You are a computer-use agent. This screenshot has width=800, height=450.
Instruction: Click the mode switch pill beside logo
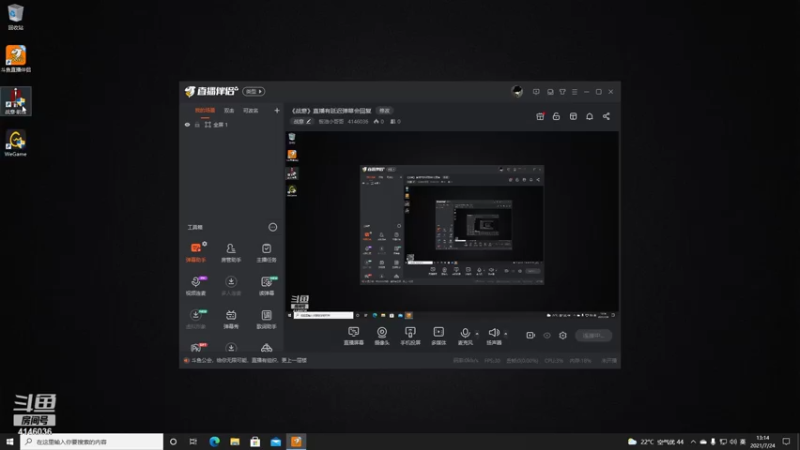point(254,91)
